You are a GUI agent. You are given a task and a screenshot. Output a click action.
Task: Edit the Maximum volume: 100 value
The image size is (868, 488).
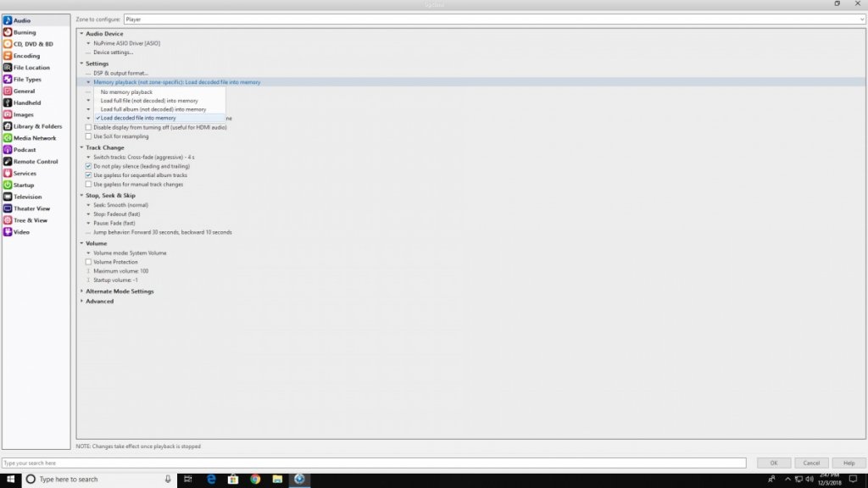pos(120,271)
